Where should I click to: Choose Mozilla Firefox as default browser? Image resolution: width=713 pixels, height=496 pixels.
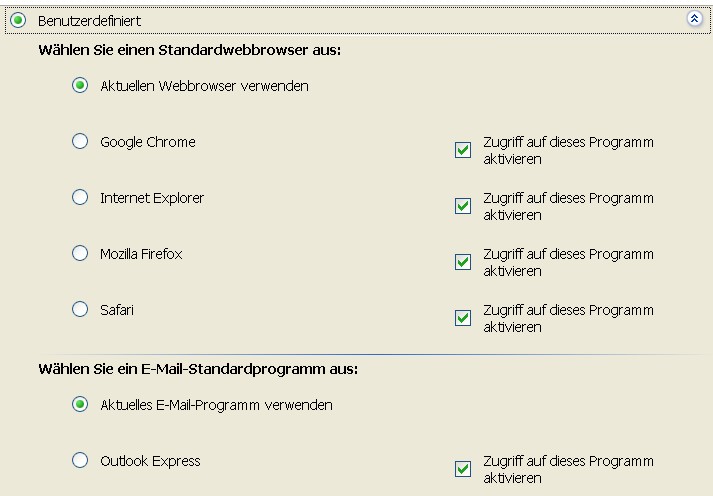point(80,254)
